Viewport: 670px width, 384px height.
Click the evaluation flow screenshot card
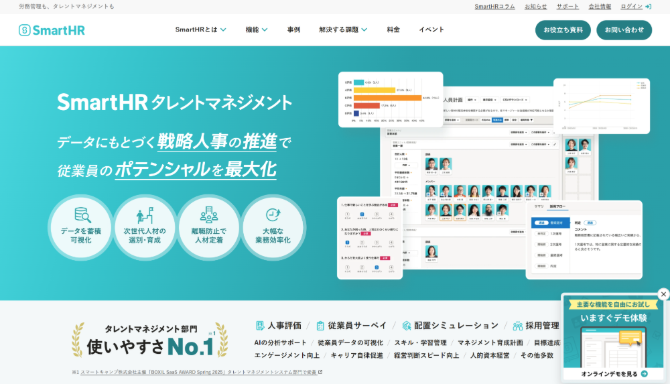pos(584,240)
